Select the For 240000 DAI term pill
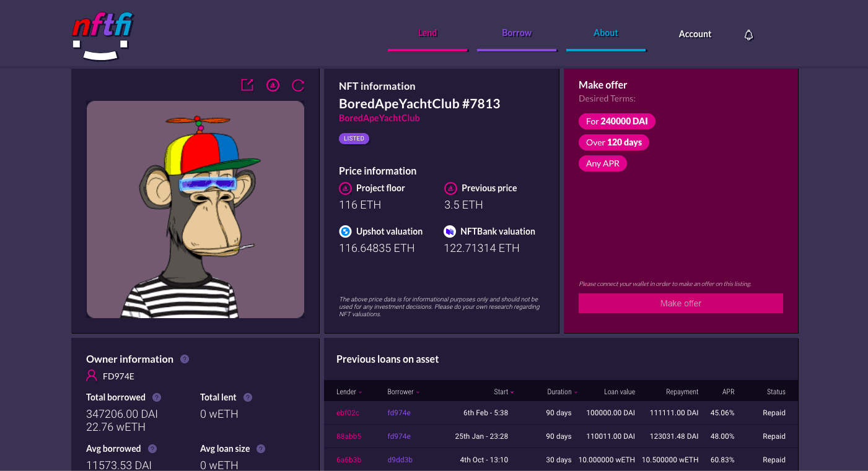 (616, 121)
